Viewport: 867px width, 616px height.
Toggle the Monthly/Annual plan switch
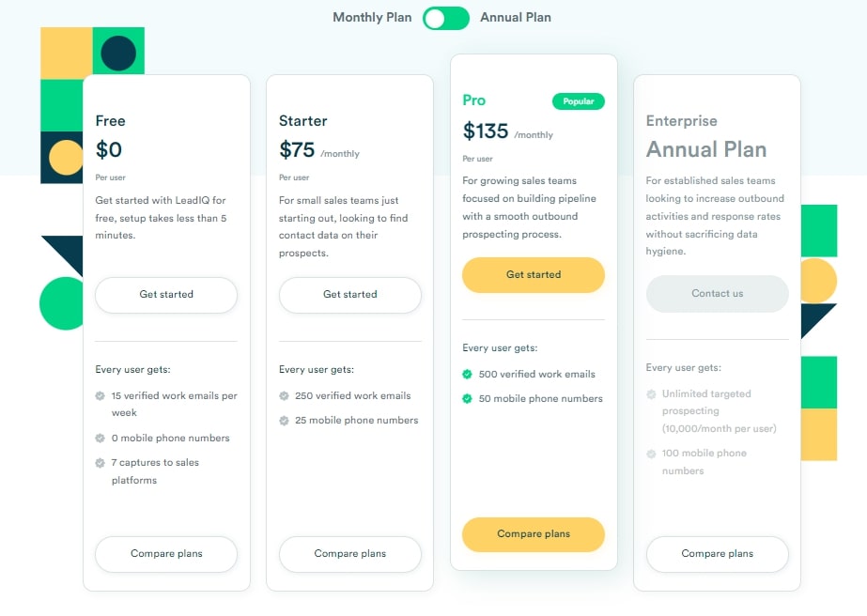pos(445,18)
